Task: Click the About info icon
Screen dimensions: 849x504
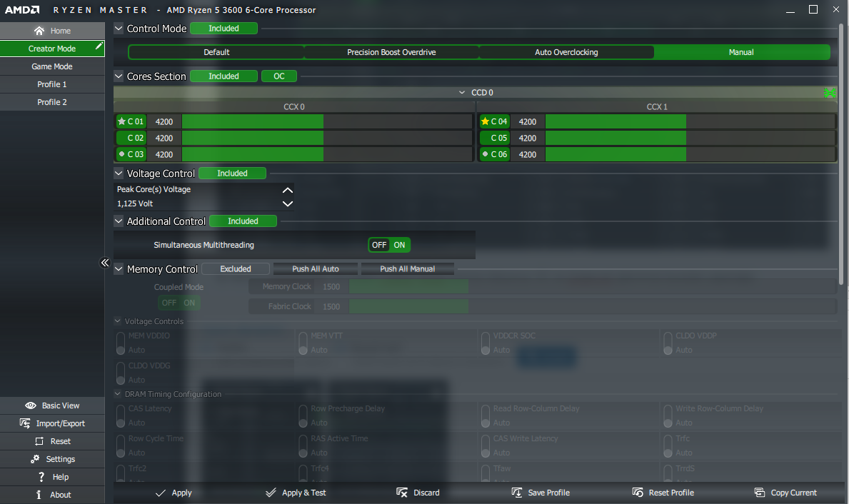Action: pos(39,495)
